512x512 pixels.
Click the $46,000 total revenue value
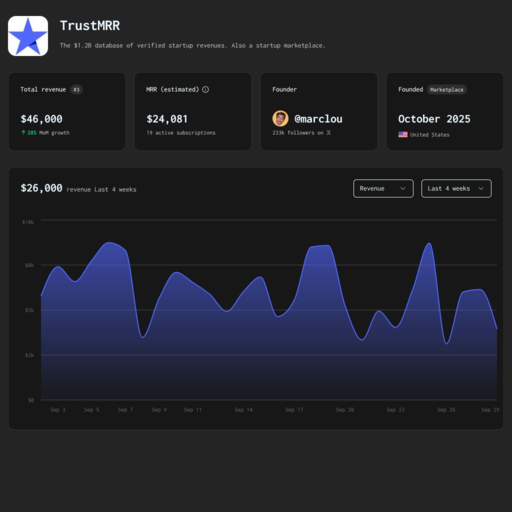(x=41, y=119)
